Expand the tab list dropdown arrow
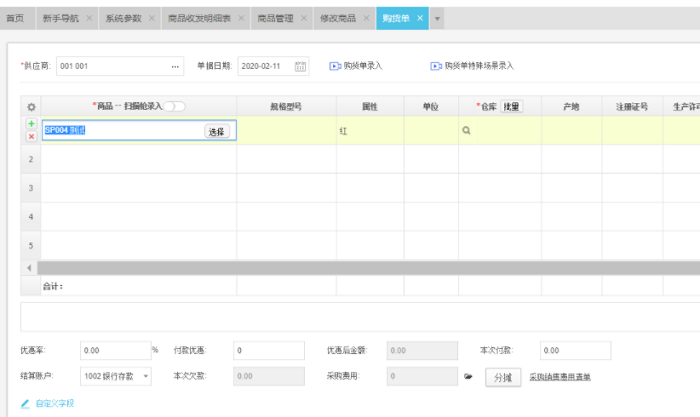Viewport: 700px width, 417px height. pyautogui.click(x=437, y=18)
